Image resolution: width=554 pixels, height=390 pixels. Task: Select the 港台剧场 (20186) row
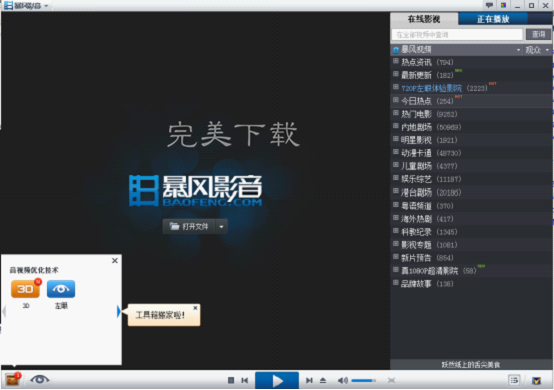coord(471,192)
